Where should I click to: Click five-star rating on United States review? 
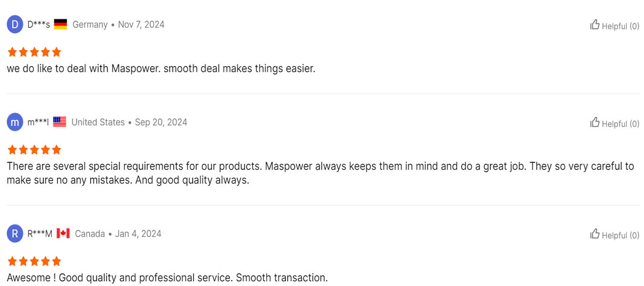[34, 150]
